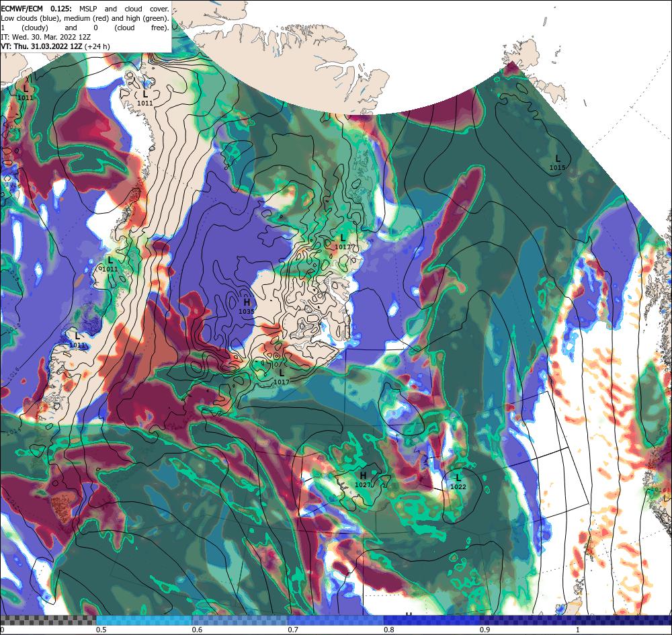Click the H 1035 high pressure label
This screenshot has height=635, width=672.
pos(247,307)
